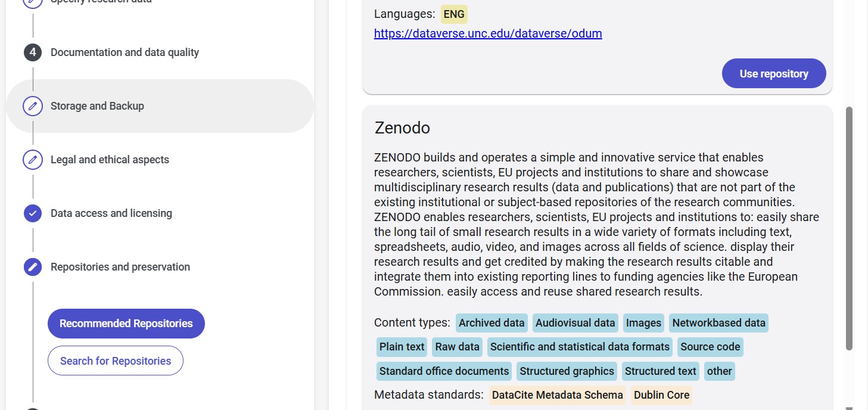Click the Structured text tag
The image size is (868, 410).
point(661,371)
